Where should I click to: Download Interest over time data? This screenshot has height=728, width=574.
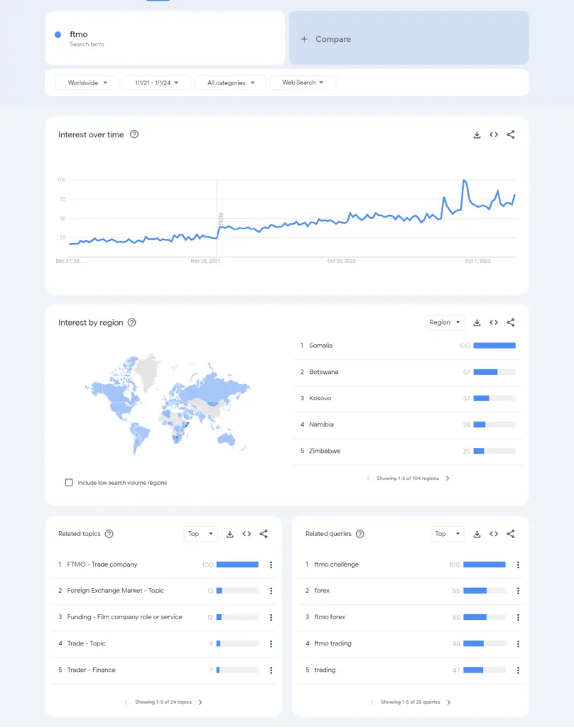(x=477, y=134)
